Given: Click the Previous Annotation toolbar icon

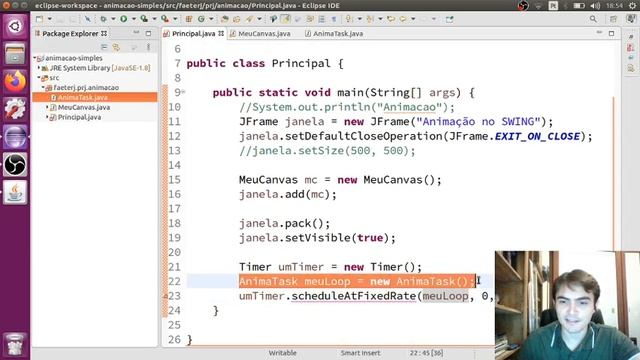Looking at the screenshot, I should [370, 19].
